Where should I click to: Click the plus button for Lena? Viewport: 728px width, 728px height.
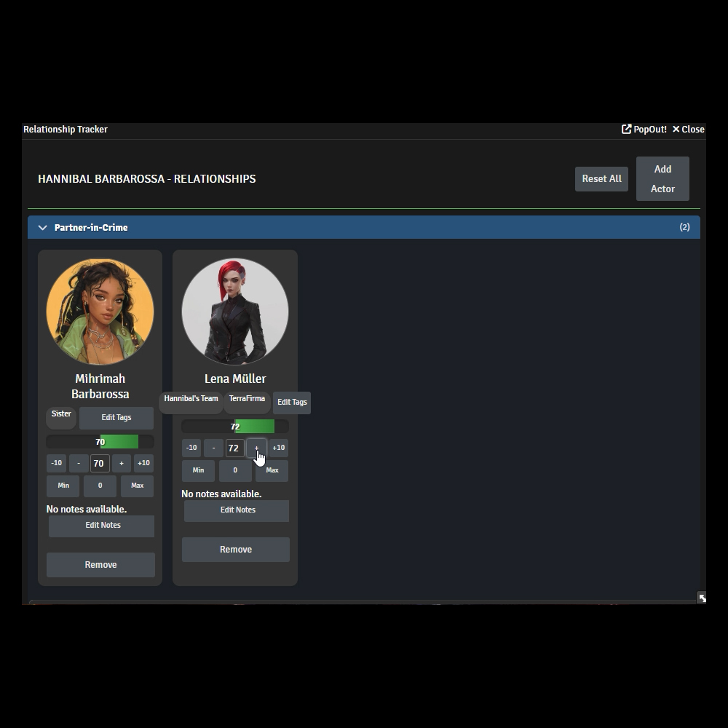click(x=256, y=448)
